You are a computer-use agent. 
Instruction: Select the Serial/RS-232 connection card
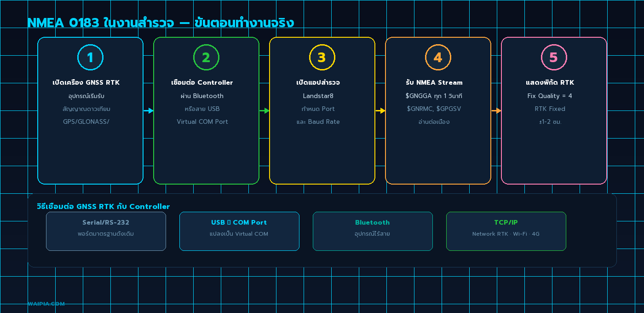[x=106, y=231]
